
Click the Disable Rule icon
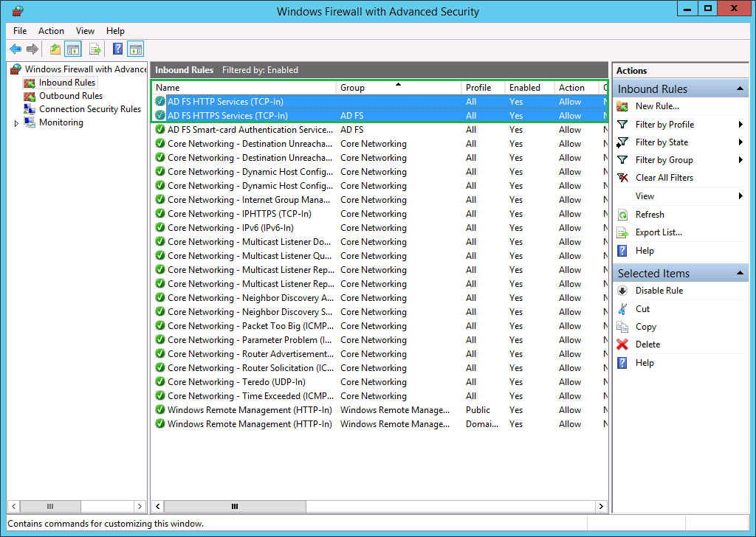pyautogui.click(x=622, y=291)
